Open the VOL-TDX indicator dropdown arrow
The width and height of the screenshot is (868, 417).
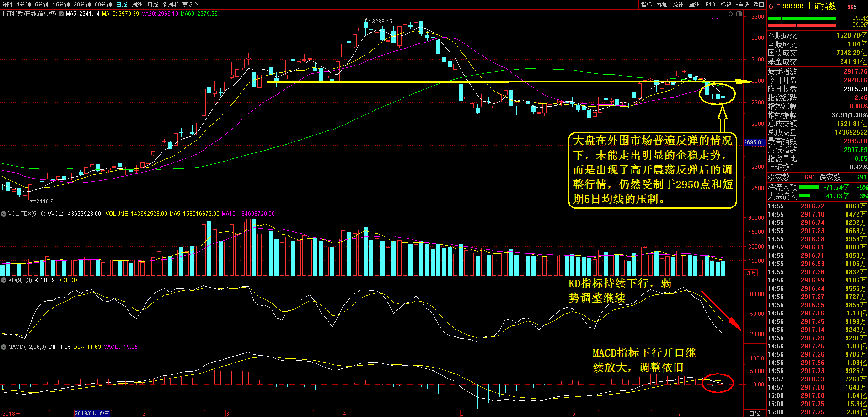click(x=4, y=214)
